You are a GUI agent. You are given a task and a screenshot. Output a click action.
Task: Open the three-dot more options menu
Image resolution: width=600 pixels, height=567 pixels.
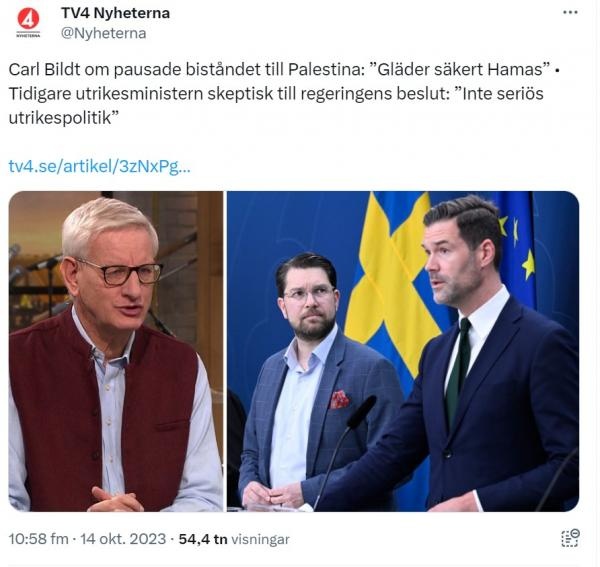point(570,13)
